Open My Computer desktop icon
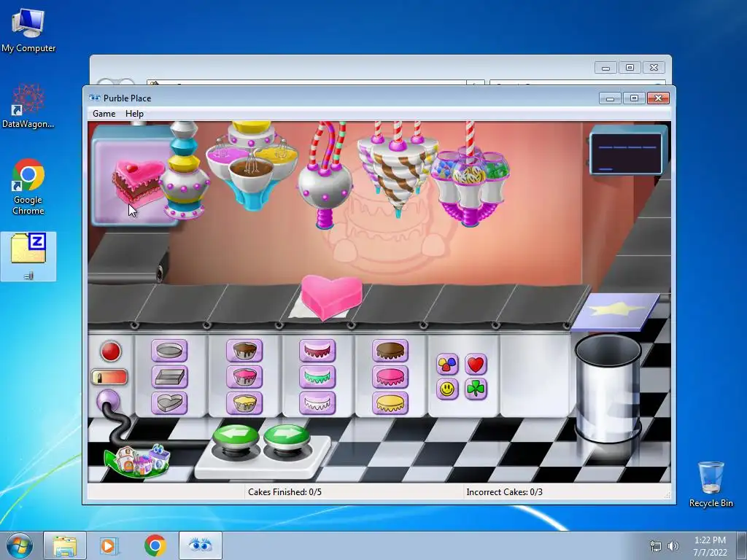 click(x=28, y=31)
